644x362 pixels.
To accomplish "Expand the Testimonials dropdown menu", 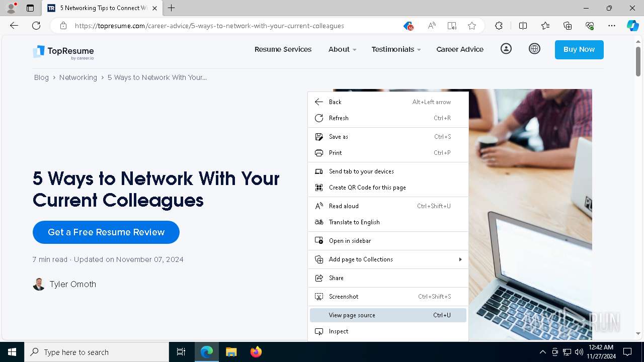I will [x=396, y=49].
